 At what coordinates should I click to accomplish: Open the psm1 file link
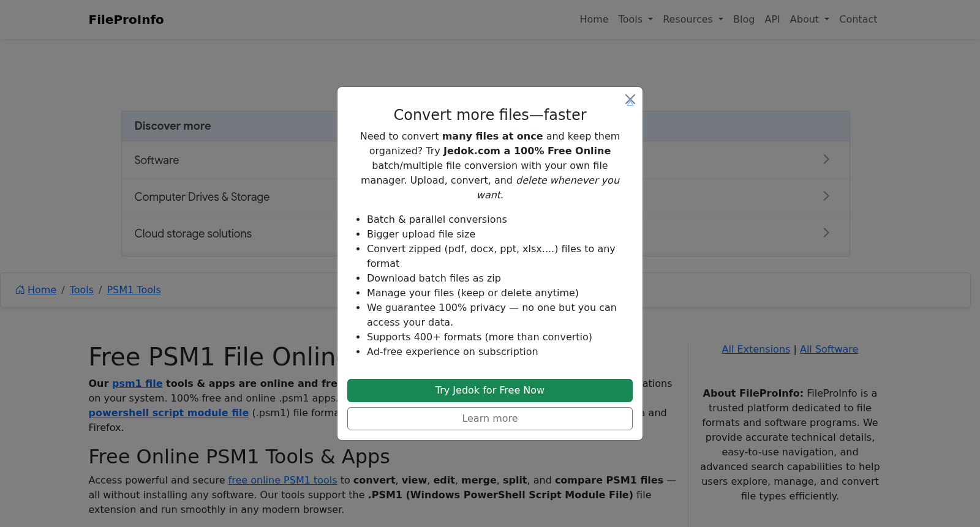click(x=137, y=384)
